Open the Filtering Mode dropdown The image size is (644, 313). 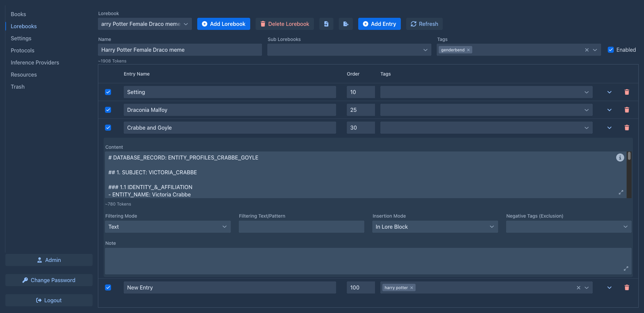tap(168, 227)
